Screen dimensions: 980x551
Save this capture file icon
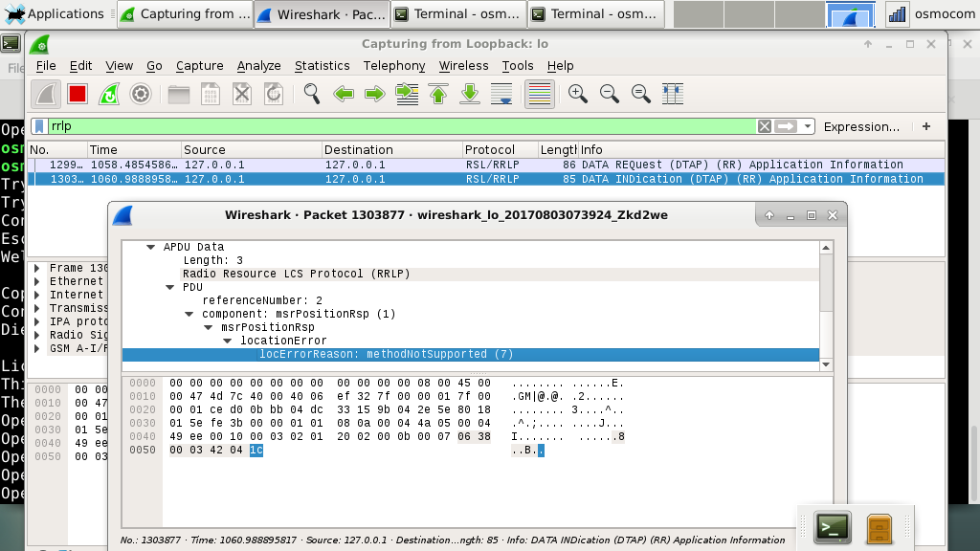pyautogui.click(x=210, y=95)
